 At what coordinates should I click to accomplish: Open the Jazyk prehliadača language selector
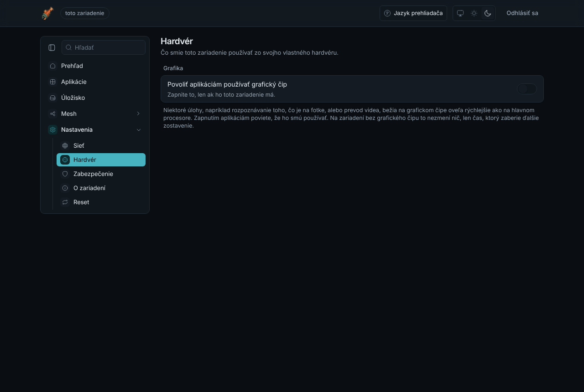pos(413,13)
